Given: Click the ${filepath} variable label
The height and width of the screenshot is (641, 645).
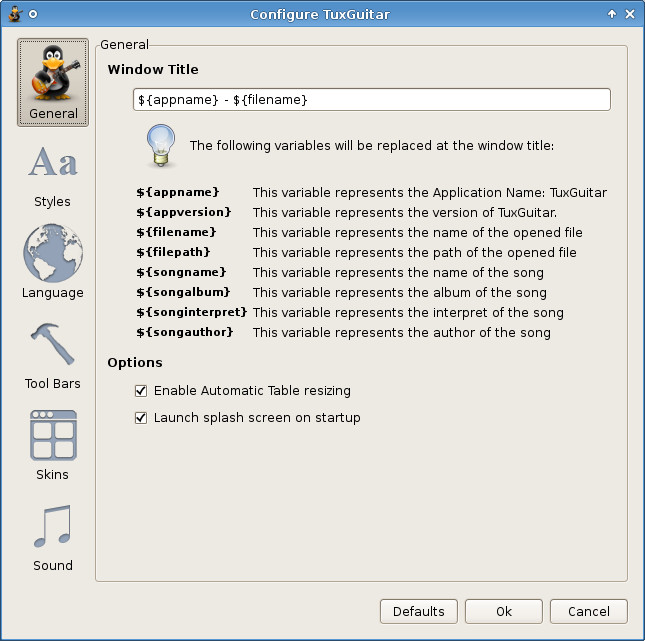Looking at the screenshot, I should click(x=173, y=252).
